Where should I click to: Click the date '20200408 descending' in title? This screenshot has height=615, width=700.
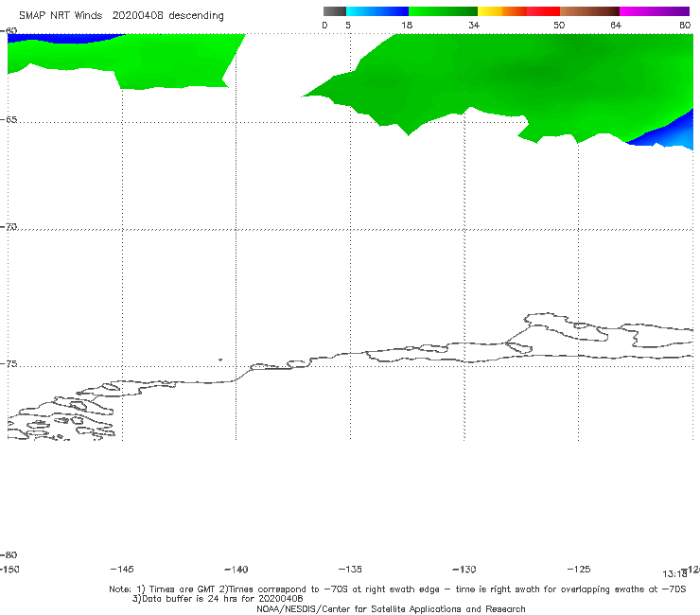coord(167,16)
